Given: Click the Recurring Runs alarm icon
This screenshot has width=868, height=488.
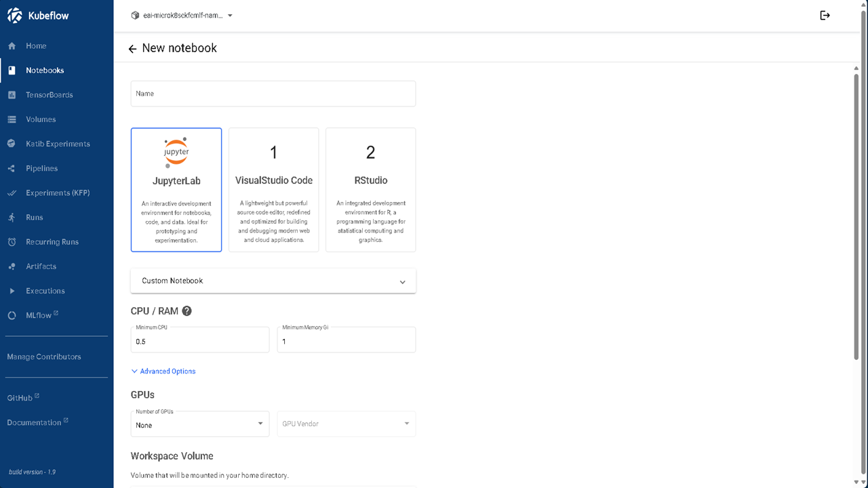Looking at the screenshot, I should click(12, 242).
